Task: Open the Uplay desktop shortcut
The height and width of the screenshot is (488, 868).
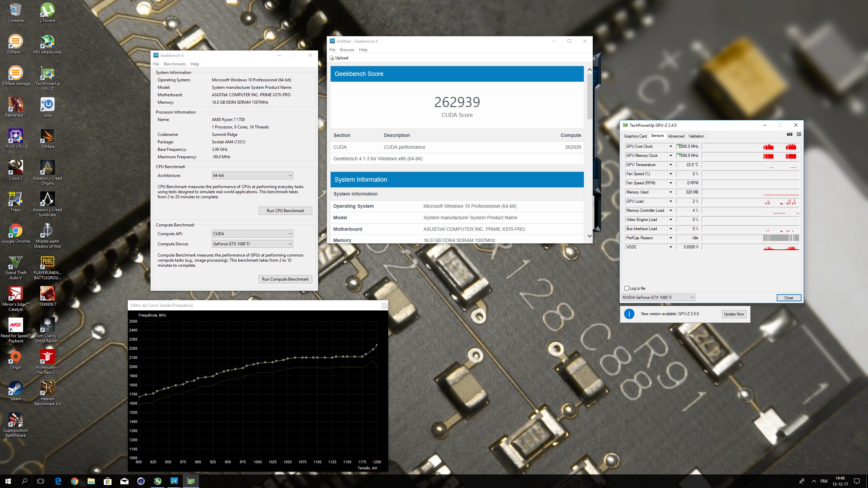Action: (x=47, y=107)
